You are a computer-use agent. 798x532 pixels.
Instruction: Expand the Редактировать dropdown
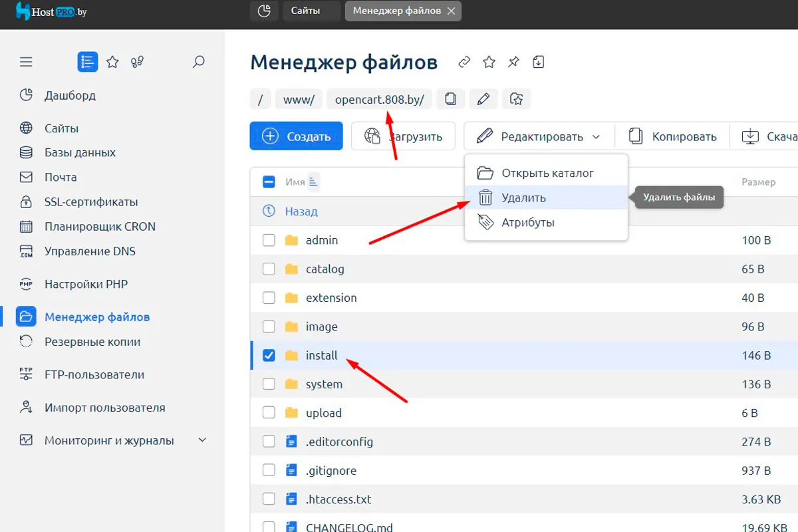[x=539, y=136]
